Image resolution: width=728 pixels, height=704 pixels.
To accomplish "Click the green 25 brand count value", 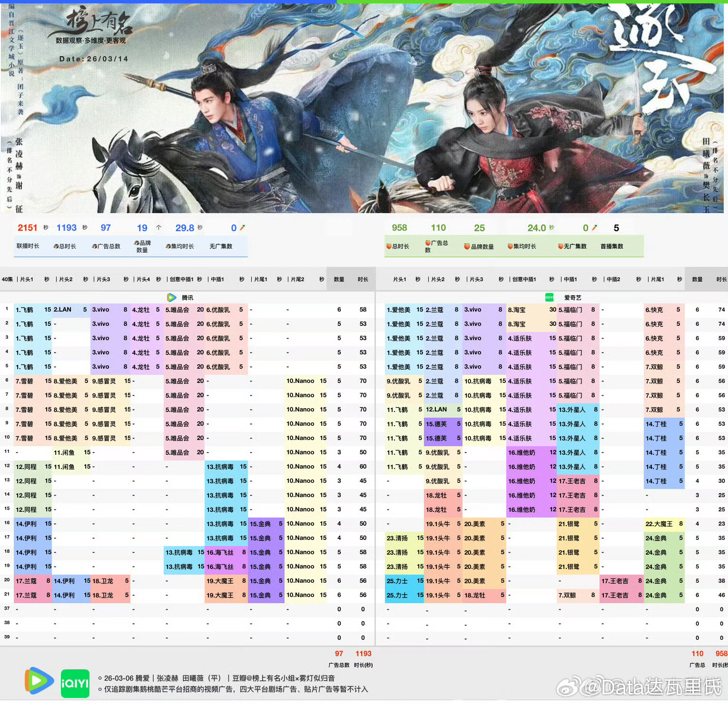I will click(479, 228).
